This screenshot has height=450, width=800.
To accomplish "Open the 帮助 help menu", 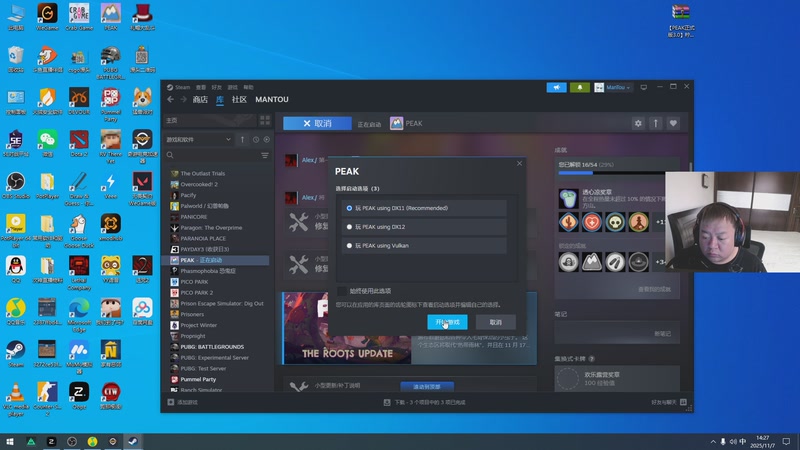I will tap(248, 87).
